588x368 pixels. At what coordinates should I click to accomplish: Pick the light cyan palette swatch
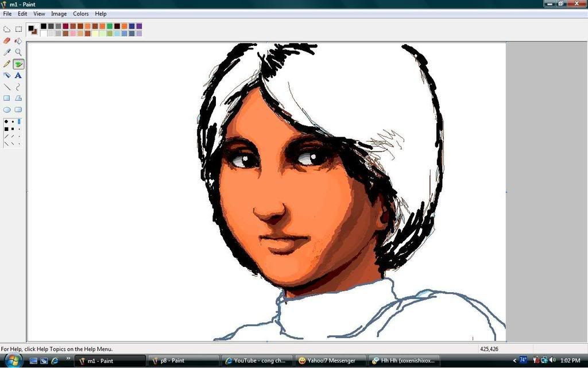[117, 33]
